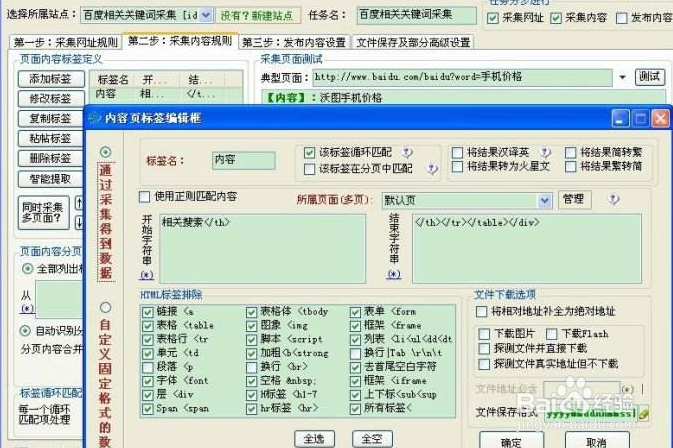This screenshot has width=673, height=448.
Task: Click 结束字符串 text area
Action: 527,248
